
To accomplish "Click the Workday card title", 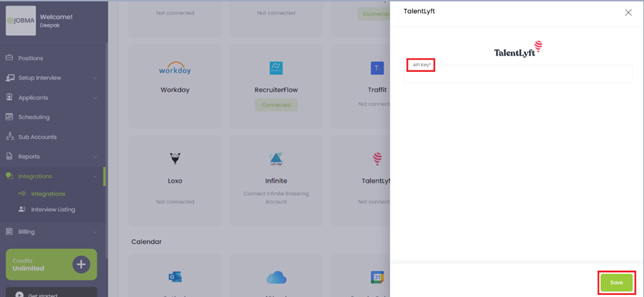I will click(175, 90).
